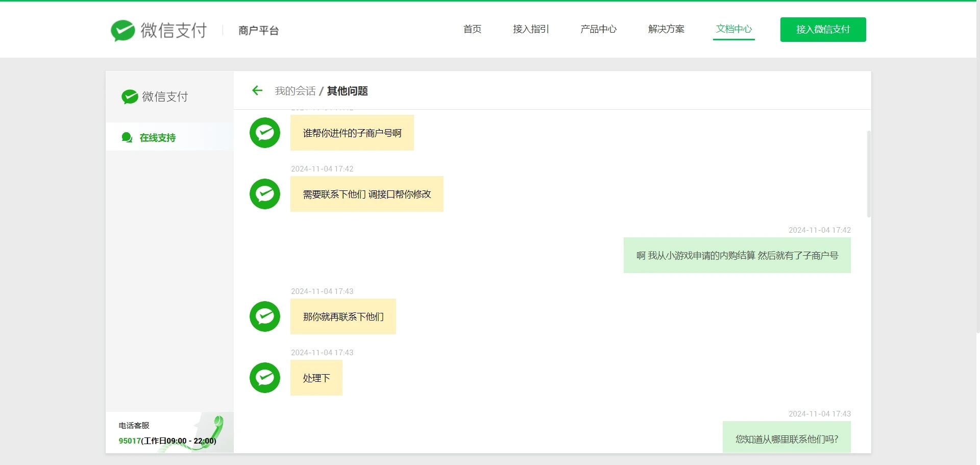Go to 产品中心 in the top nav
980x465 pixels.
click(x=598, y=29)
